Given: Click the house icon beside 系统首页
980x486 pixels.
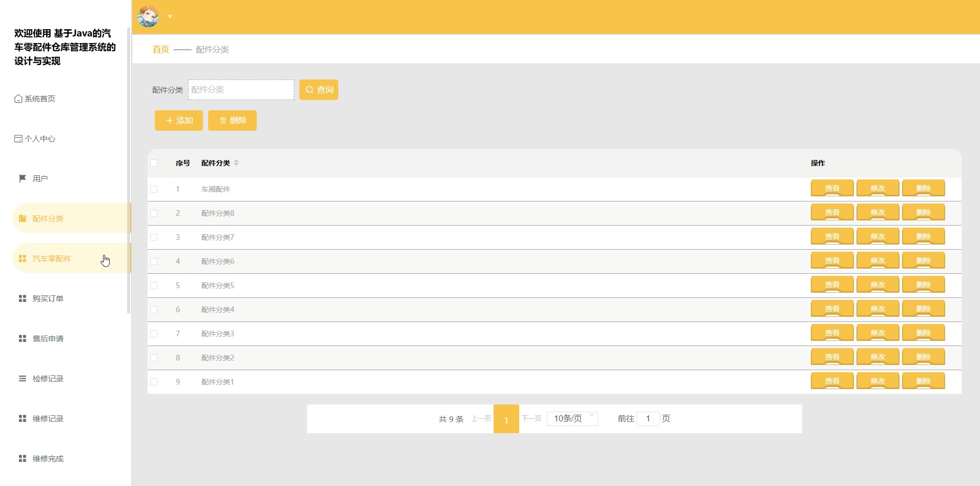Looking at the screenshot, I should click(x=18, y=98).
